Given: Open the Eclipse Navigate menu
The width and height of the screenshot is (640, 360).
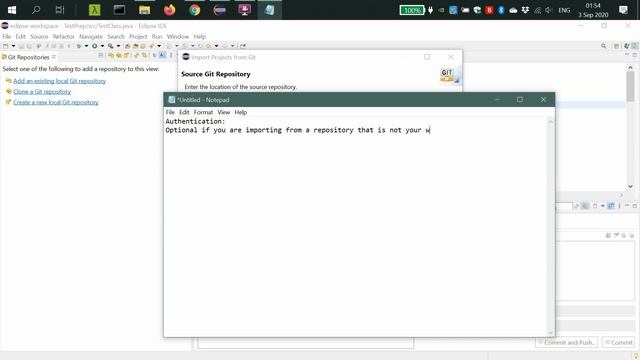Looking at the screenshot, I should (x=91, y=37).
